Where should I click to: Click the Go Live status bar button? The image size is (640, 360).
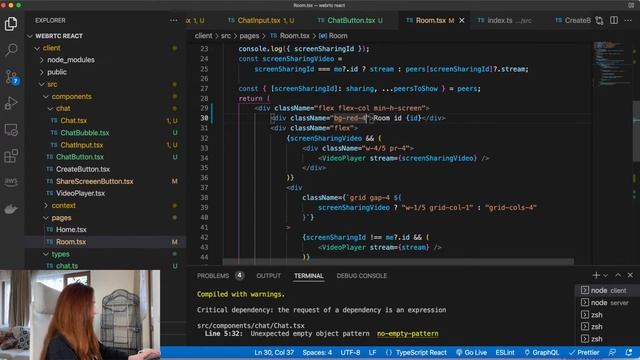471,353
